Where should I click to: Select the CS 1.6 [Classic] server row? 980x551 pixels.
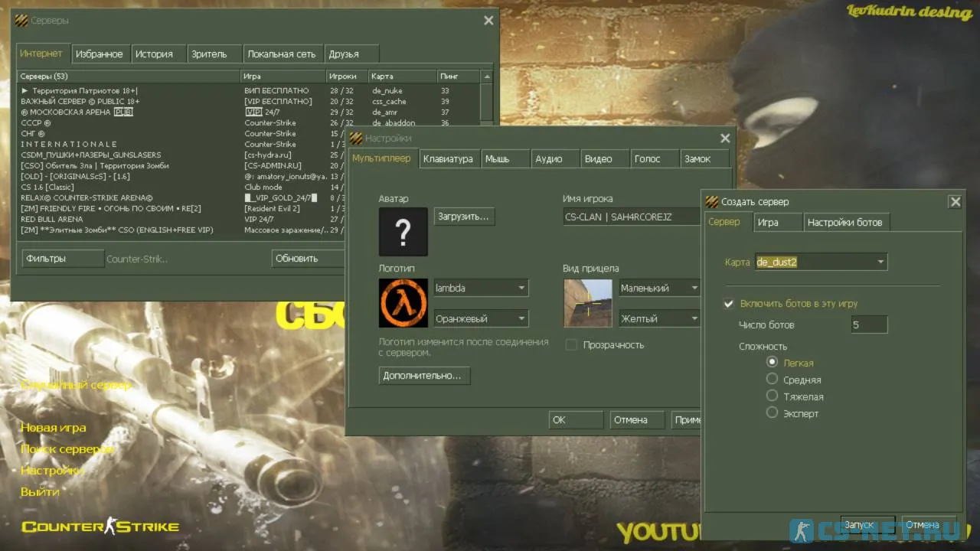(183, 187)
